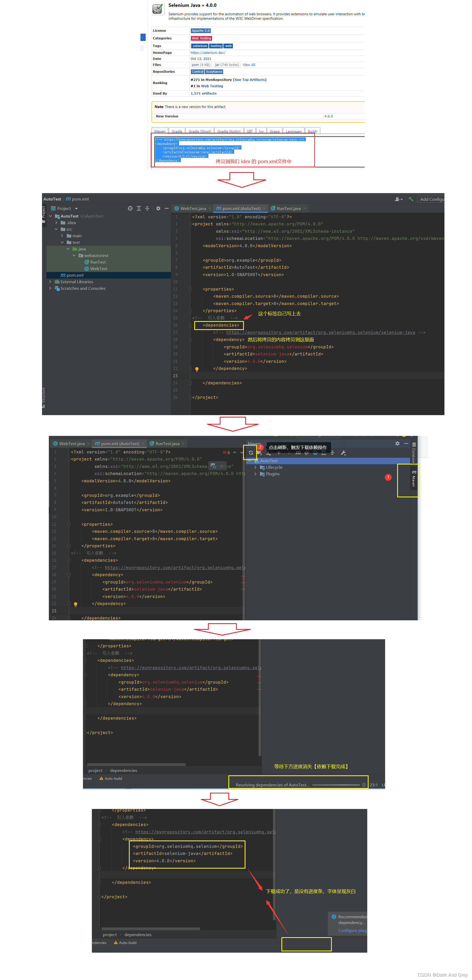Viewport: 472px width, 980px height.
Task: Open the Maven side tool window tab
Action: point(414,479)
